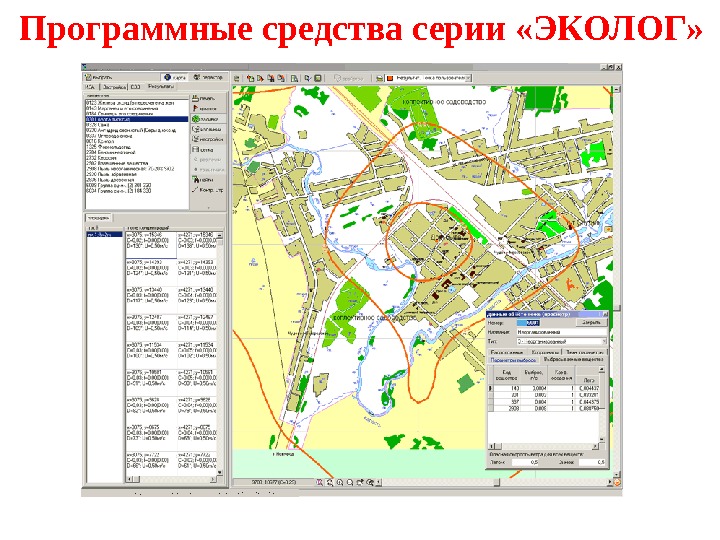Click the pointer selection toolbar icon
720x540 pixels.
(x=307, y=79)
